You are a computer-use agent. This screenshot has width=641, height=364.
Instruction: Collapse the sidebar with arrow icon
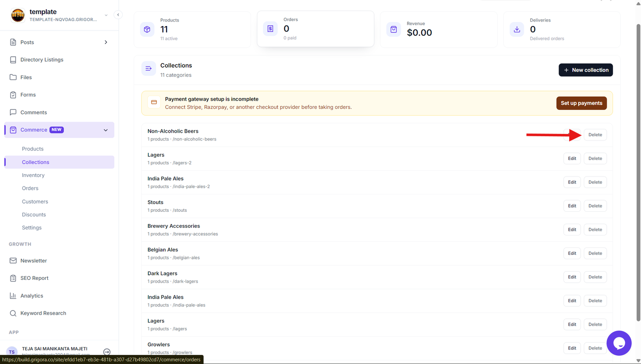tap(118, 15)
